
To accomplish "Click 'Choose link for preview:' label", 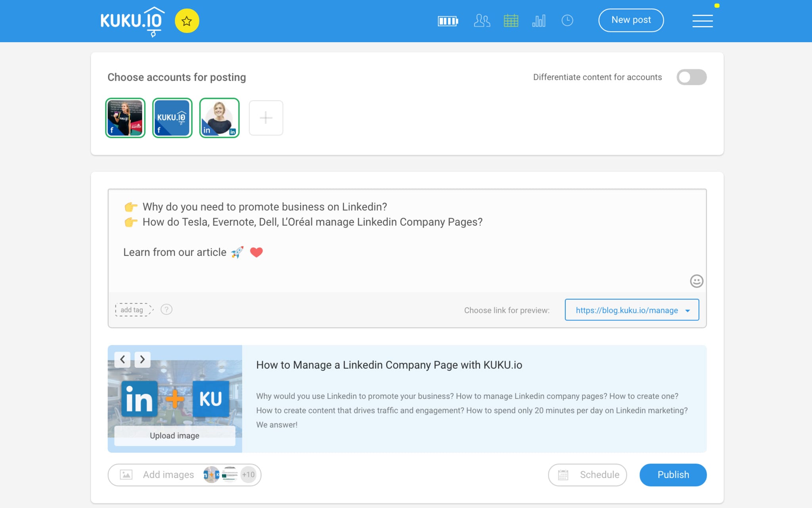I will (507, 310).
